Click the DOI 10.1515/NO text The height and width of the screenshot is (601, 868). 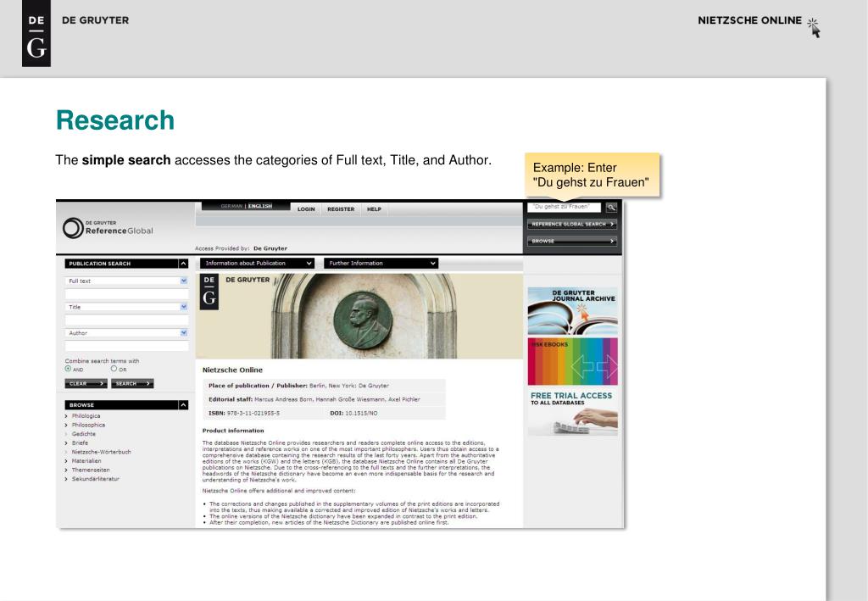[x=353, y=414]
